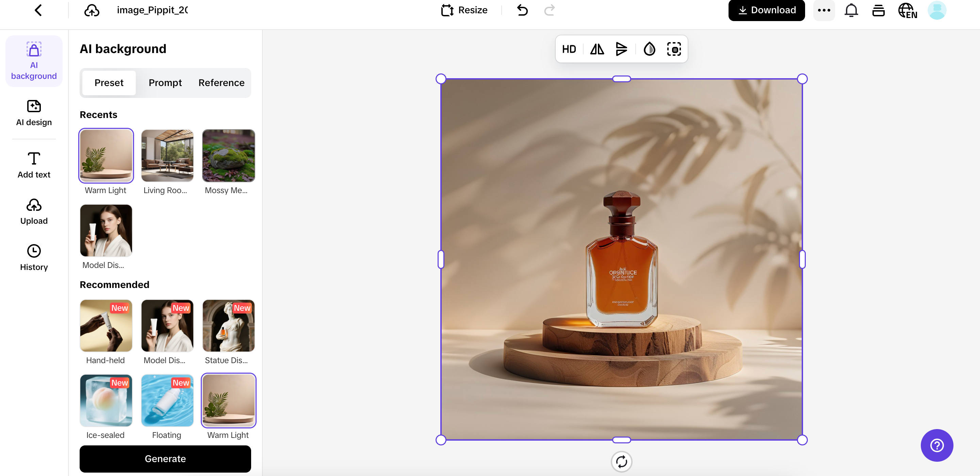Switch to the Prompt tab
The width and height of the screenshot is (980, 476).
pos(165,83)
